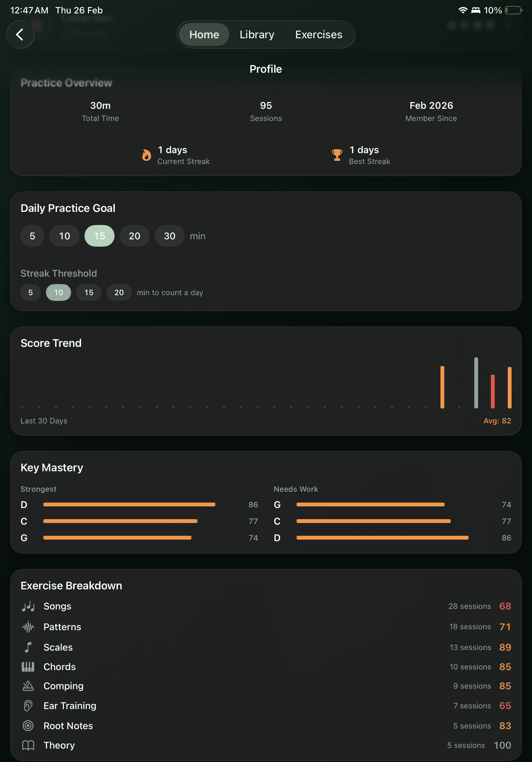The width and height of the screenshot is (532, 762).
Task: Click the Root Notes target icon
Action: click(x=28, y=726)
